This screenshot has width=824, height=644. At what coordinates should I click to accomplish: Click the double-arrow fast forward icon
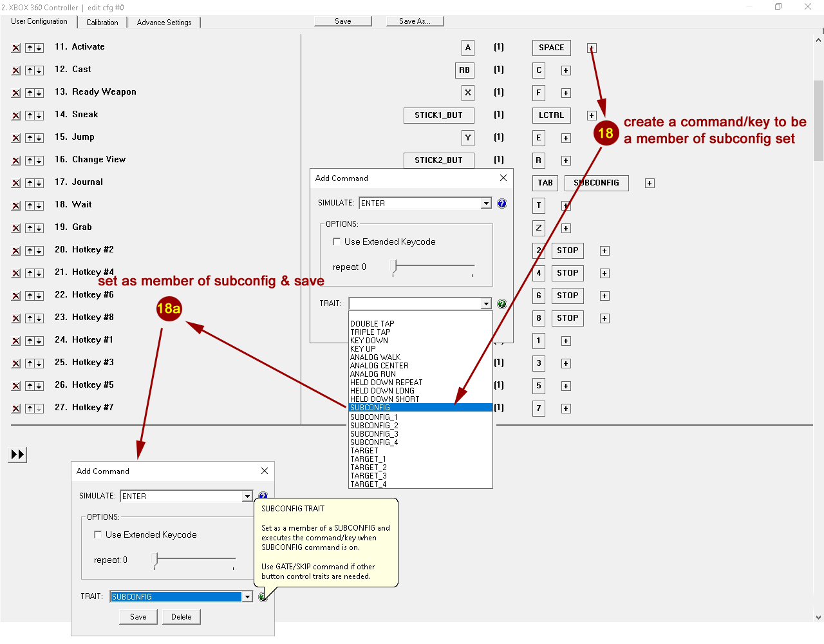[x=17, y=455]
